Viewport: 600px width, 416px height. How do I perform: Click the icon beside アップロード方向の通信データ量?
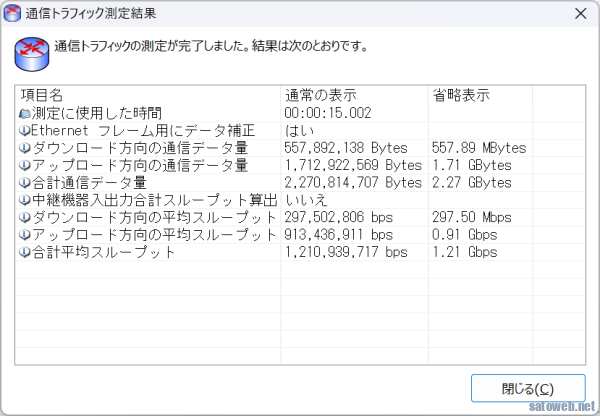(x=25, y=165)
